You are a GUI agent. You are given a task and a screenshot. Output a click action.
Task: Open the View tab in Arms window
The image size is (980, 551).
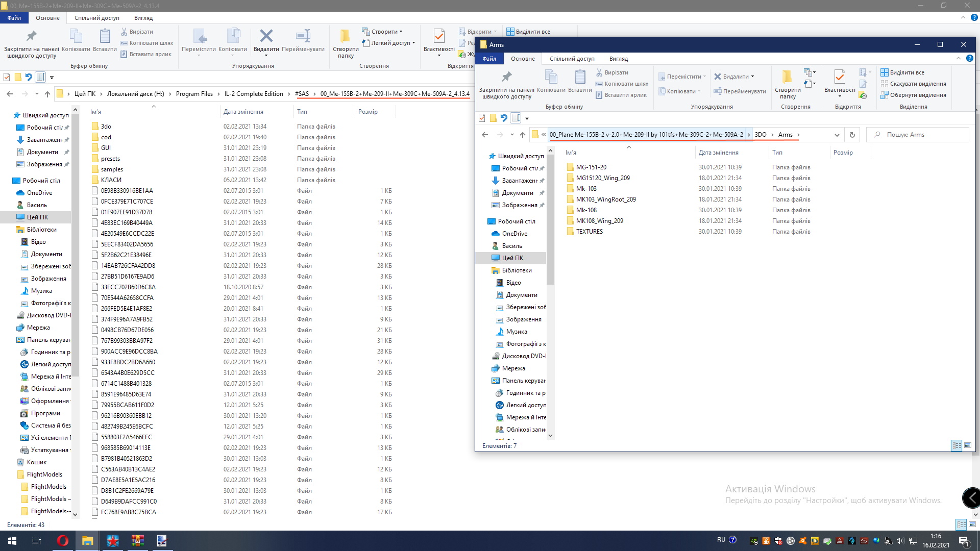[x=618, y=59]
